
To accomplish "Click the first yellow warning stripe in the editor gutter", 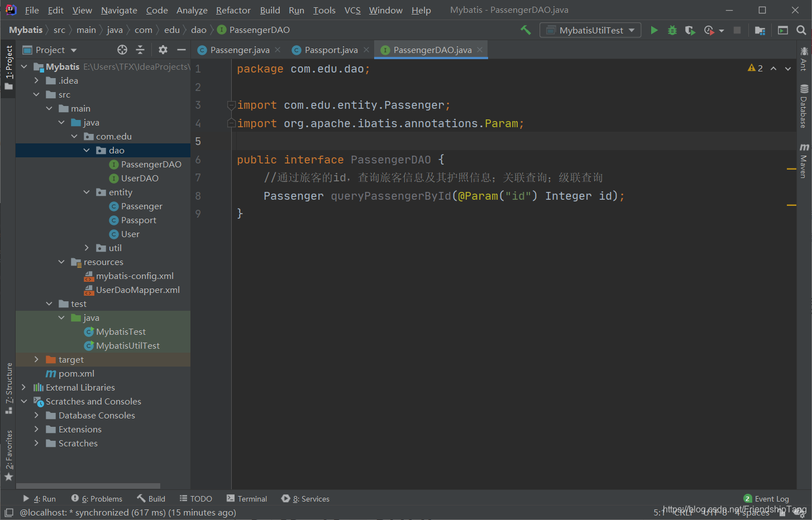I will click(x=791, y=168).
